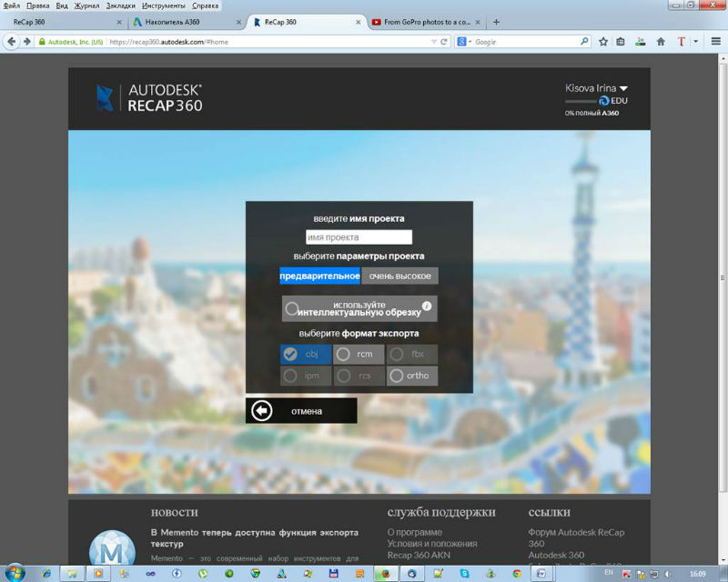The height and width of the screenshot is (582, 728).
Task: Click the browser home icon
Action: (x=661, y=41)
